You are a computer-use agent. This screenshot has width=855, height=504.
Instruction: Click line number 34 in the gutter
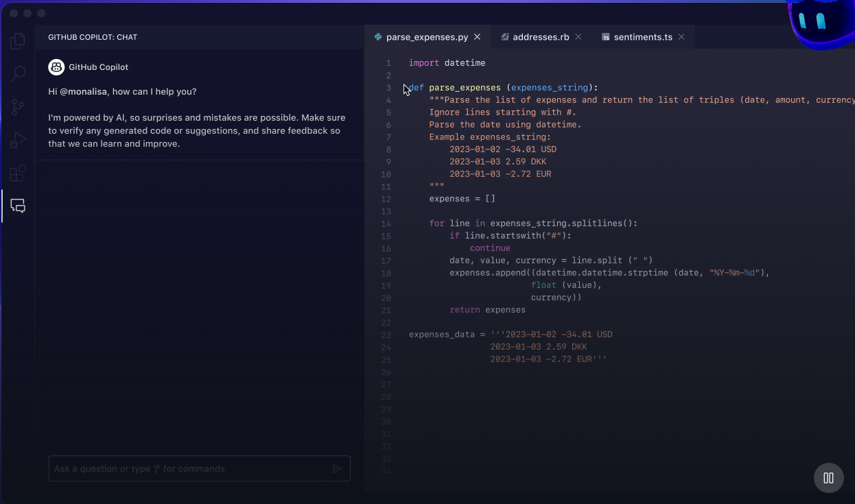point(386,471)
